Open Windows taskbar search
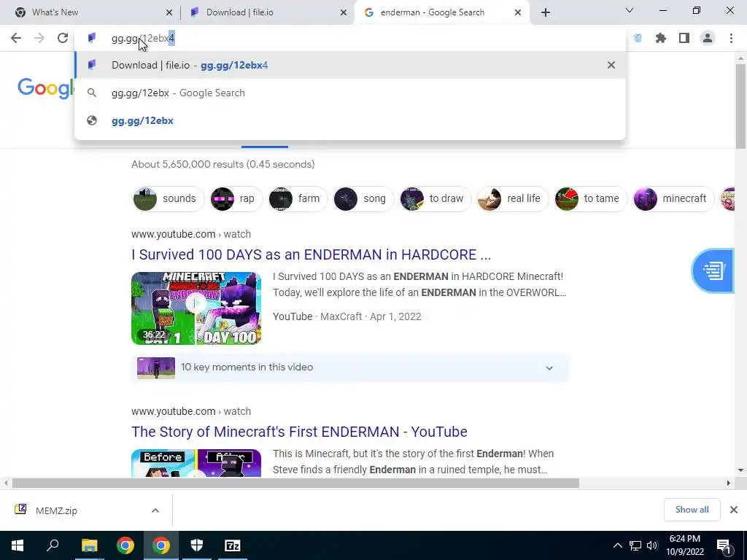The width and height of the screenshot is (747, 560). pos(53,545)
